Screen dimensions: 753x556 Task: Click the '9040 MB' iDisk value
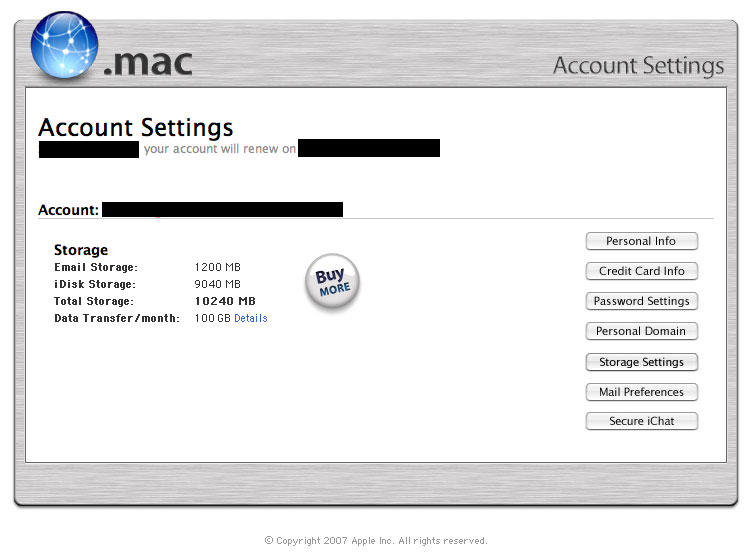tap(218, 284)
